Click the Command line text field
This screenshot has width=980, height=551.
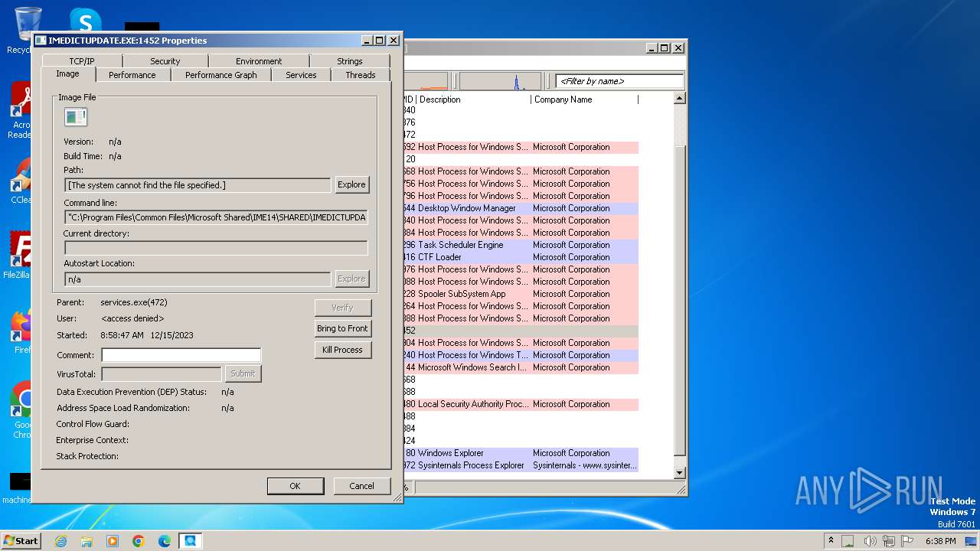pyautogui.click(x=216, y=217)
